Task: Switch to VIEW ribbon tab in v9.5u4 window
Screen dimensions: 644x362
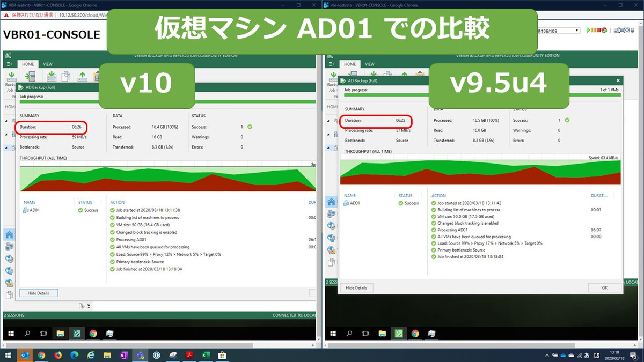Action: 370,64
